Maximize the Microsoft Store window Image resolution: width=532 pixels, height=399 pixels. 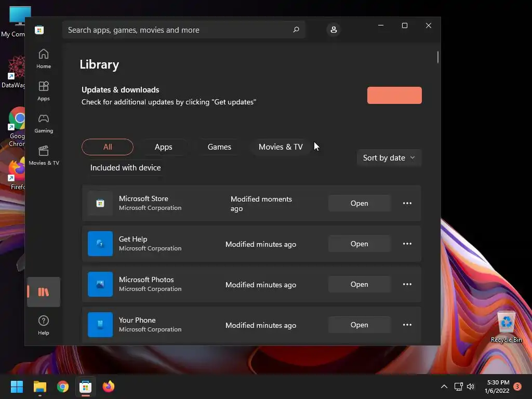click(x=404, y=25)
